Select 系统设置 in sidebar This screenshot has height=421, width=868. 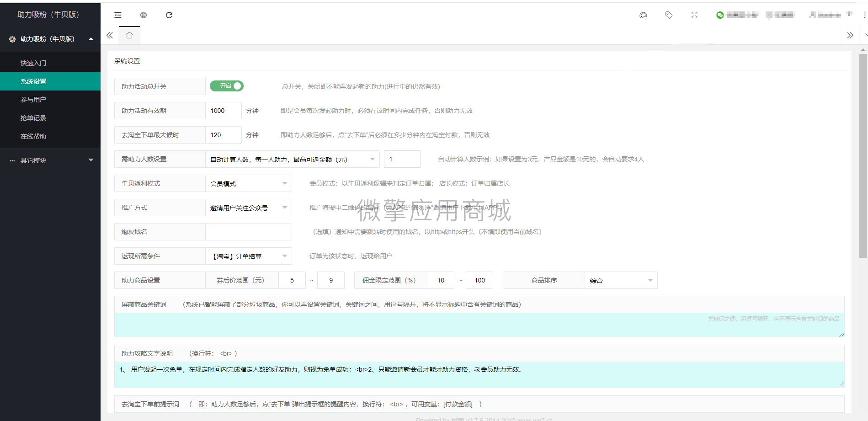coord(50,81)
